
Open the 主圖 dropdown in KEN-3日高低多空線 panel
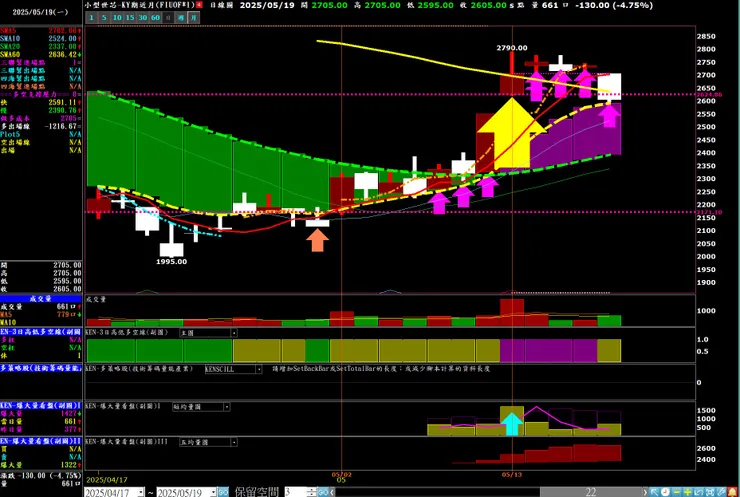tap(234, 333)
